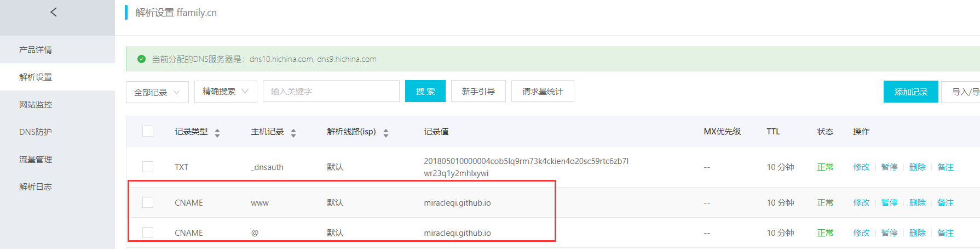Screen dimensions: 980x249
Task: Click the TXT record value starting 201805010000004
Action: [526, 167]
